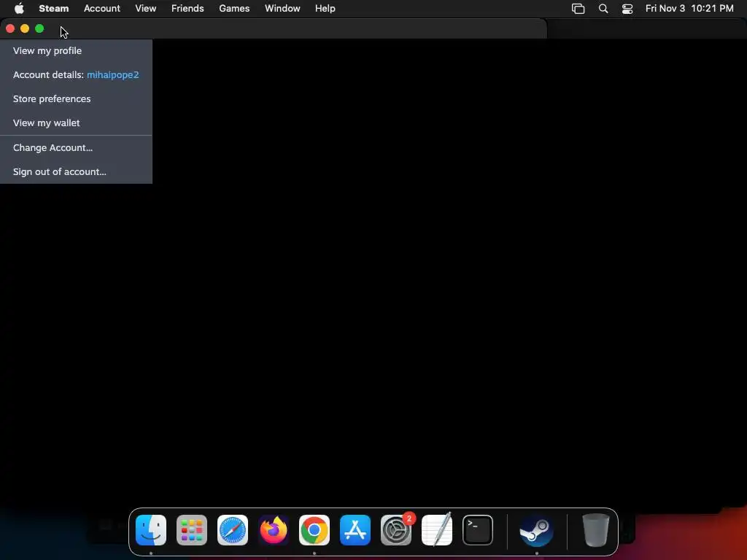Open Spotlight search icon
The height and width of the screenshot is (560, 747).
(603, 9)
